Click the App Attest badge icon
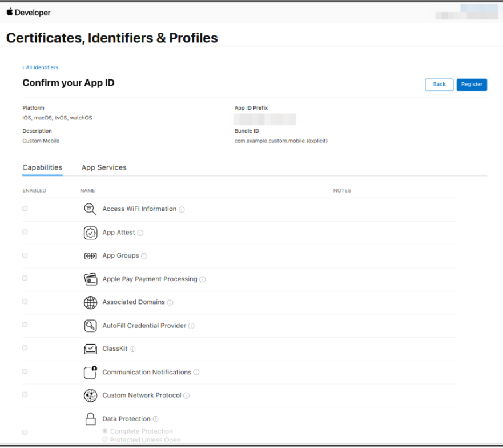Screen dimensions: 503x448 pos(90,233)
